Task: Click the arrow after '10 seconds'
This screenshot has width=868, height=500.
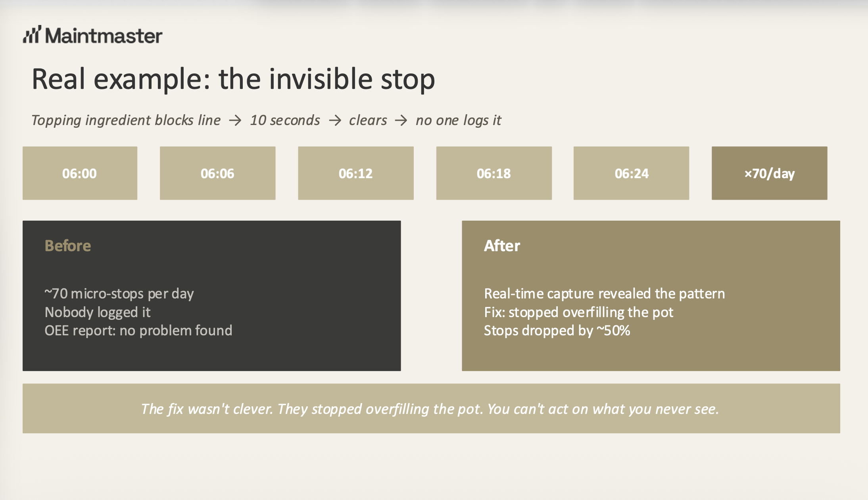Action: pos(335,120)
